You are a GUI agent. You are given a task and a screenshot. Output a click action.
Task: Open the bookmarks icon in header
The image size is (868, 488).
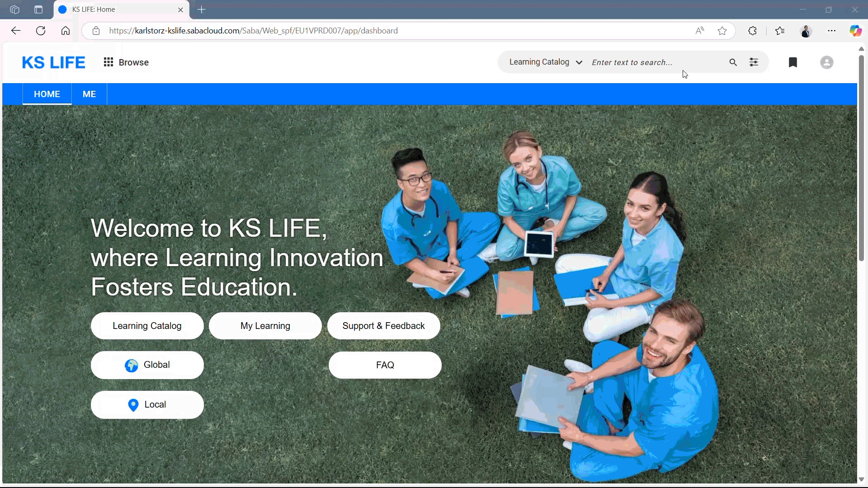793,62
